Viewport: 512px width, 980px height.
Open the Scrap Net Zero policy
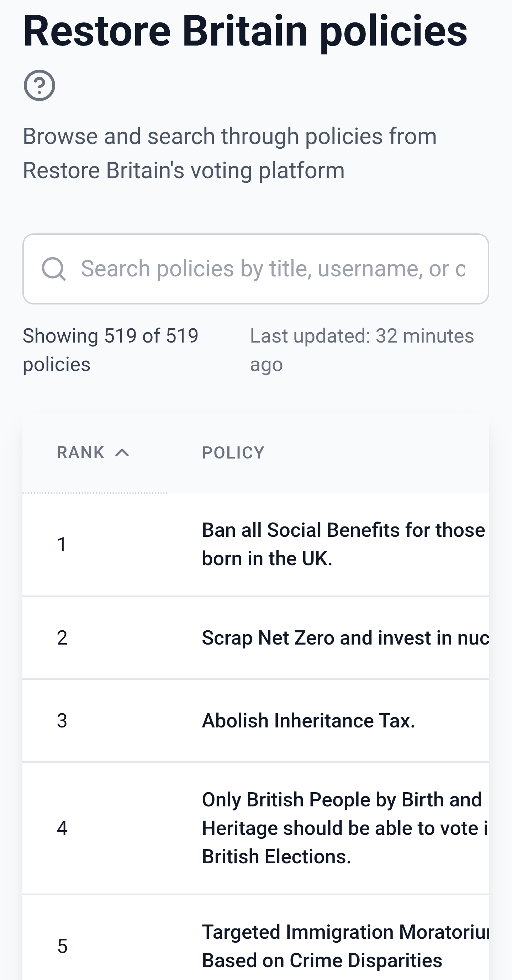(345, 637)
